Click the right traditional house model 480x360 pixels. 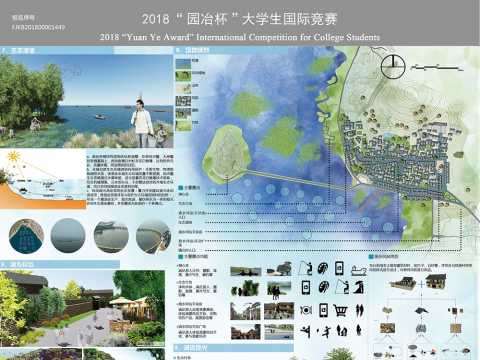436,282
